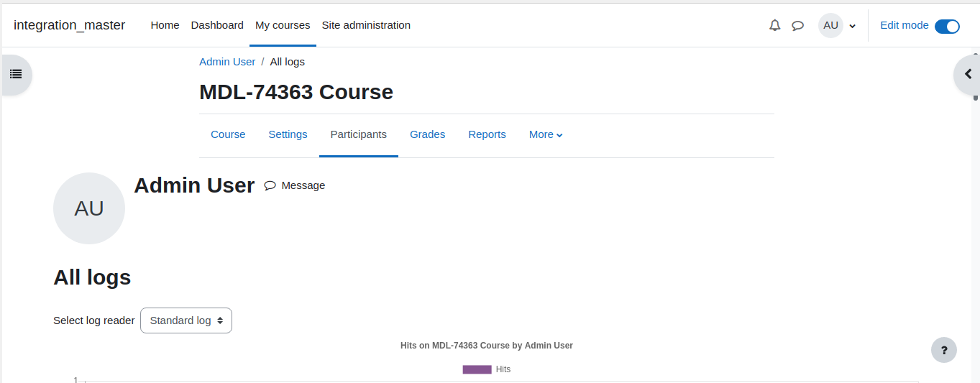This screenshot has height=383, width=980.
Task: Click the large AU profile picture
Action: point(89,208)
